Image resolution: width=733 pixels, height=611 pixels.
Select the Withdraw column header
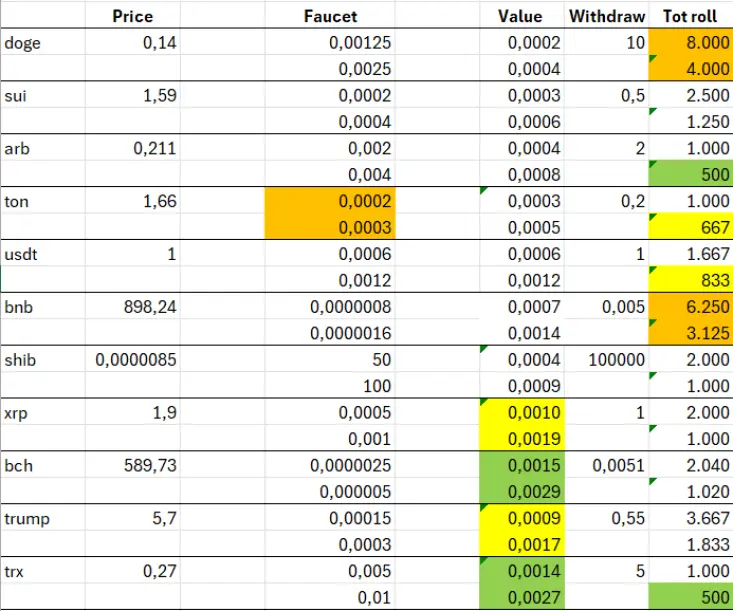pyautogui.click(x=607, y=15)
